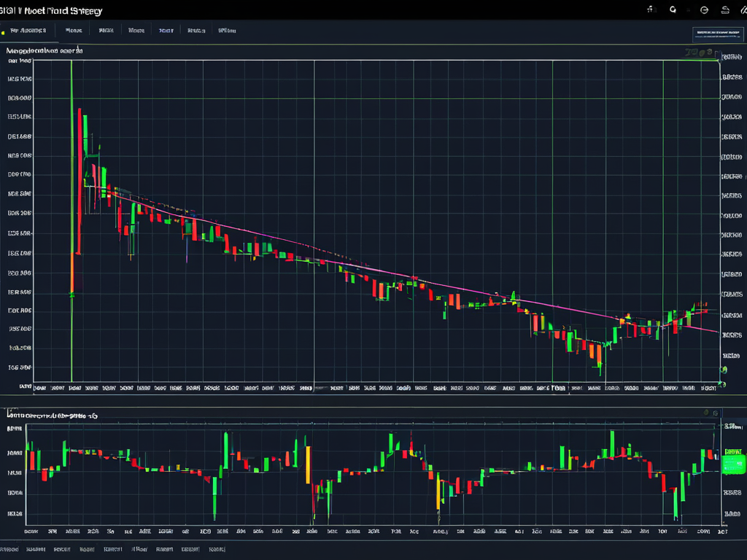Click the search icon in the top-right header
Screen dimensions: 747x560
[x=673, y=9]
